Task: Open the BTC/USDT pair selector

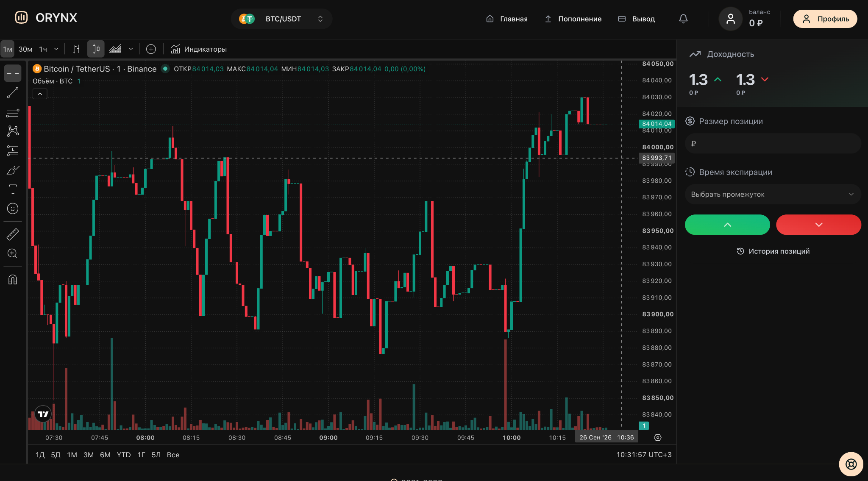Action: tap(282, 19)
